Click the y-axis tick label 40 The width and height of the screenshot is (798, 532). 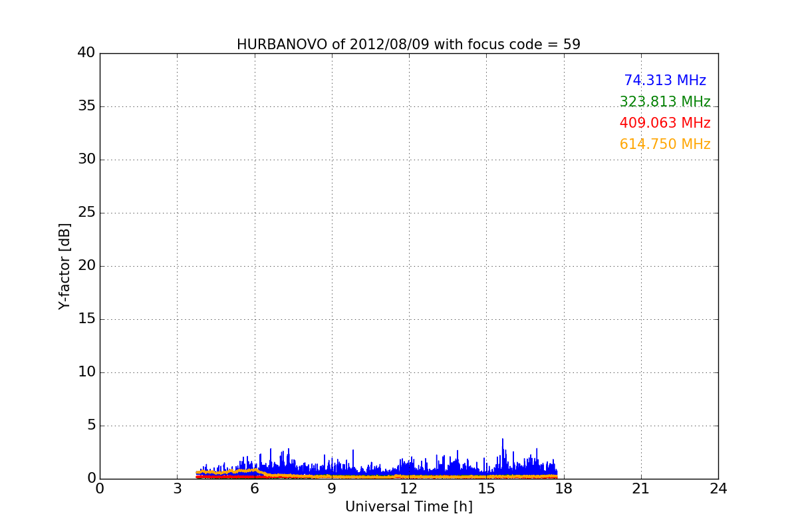click(x=86, y=53)
